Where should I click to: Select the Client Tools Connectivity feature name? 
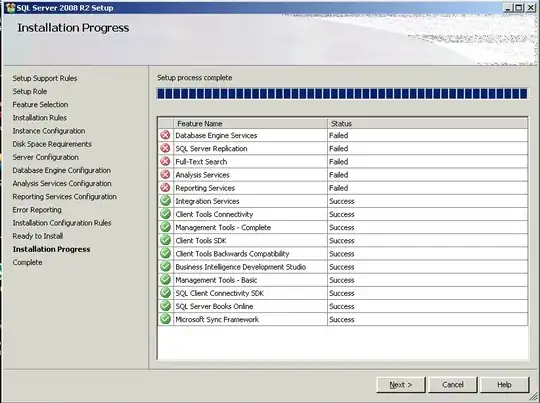tap(214, 214)
